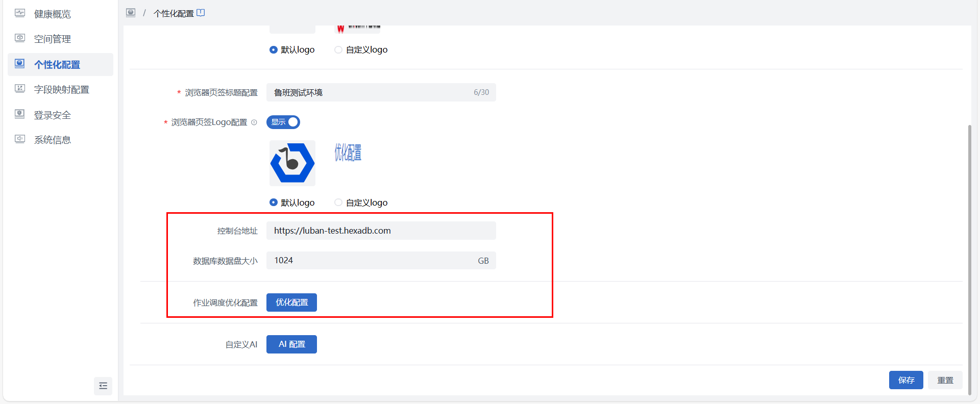
Task: Click the 作业调度优化配置 label
Action: [225, 303]
